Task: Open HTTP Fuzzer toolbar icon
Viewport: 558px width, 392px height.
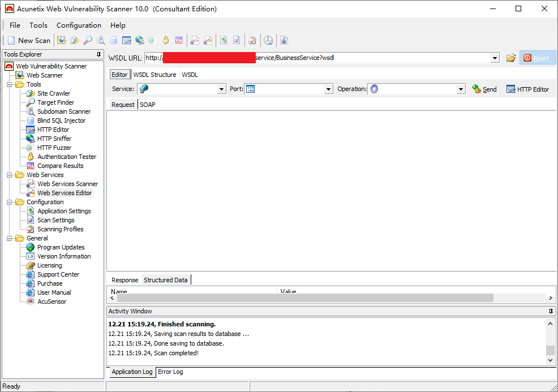Action: coord(152,40)
